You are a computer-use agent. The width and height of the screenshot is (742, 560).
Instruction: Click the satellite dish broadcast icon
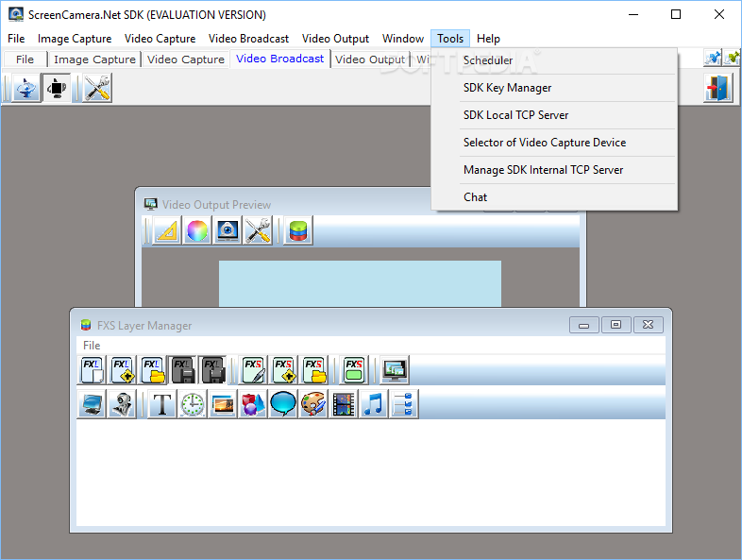(25, 88)
